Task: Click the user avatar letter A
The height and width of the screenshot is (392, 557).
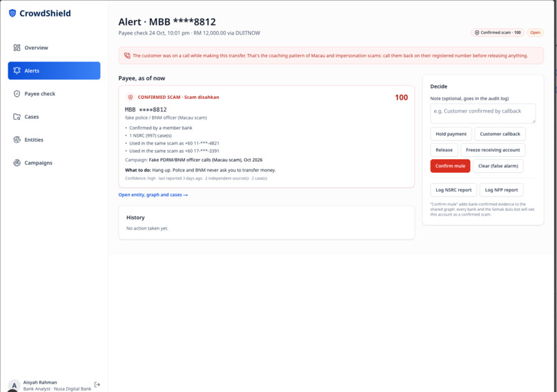Action: pos(15,385)
